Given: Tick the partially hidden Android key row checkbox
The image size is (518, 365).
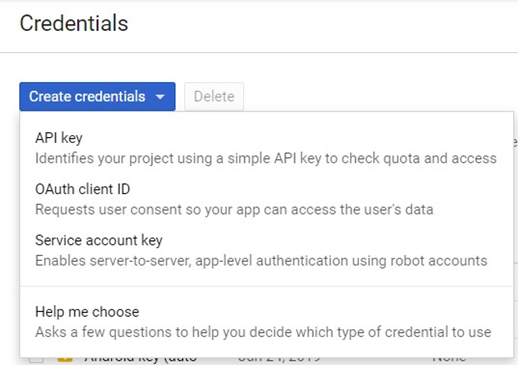Looking at the screenshot, I should [36, 359].
